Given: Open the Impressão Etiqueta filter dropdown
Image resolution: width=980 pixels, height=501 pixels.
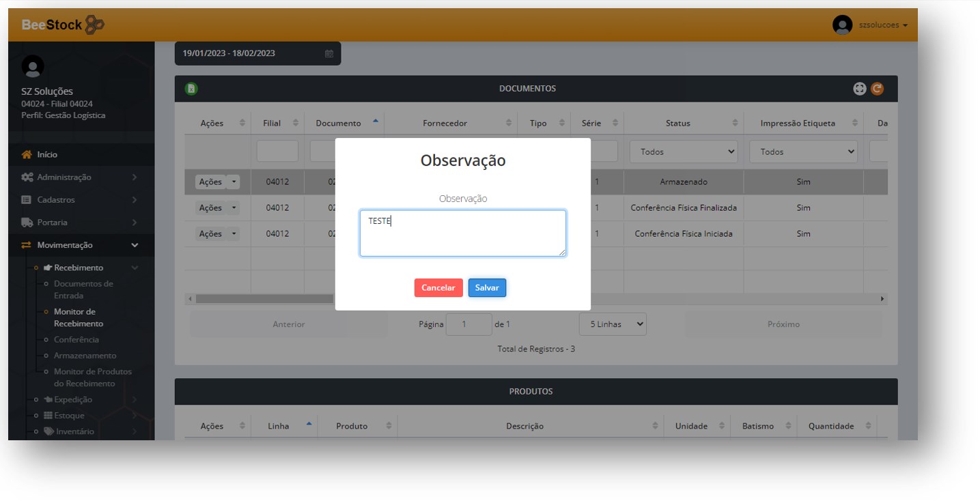Looking at the screenshot, I should 803,152.
